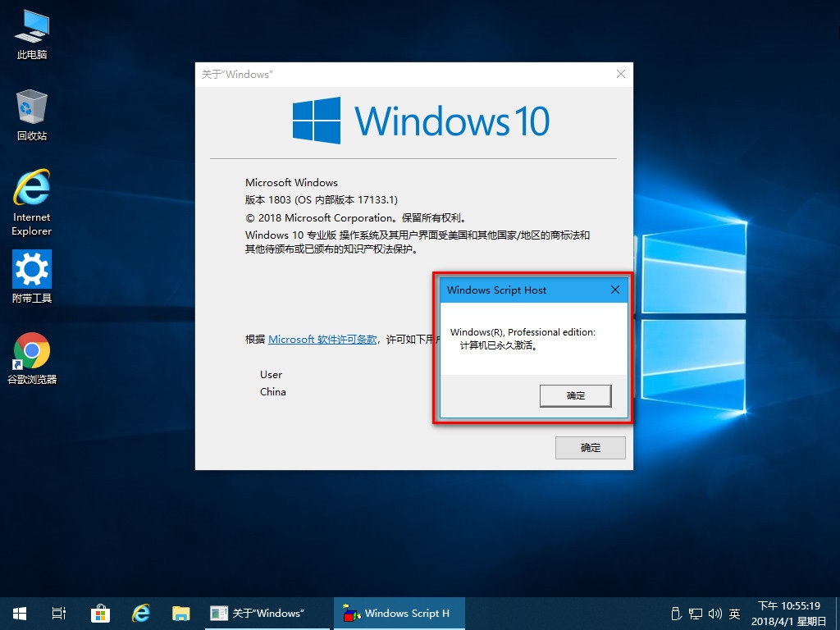Switch to Windows Script Host taskbar item
The width and height of the screenshot is (840, 630).
(399, 614)
